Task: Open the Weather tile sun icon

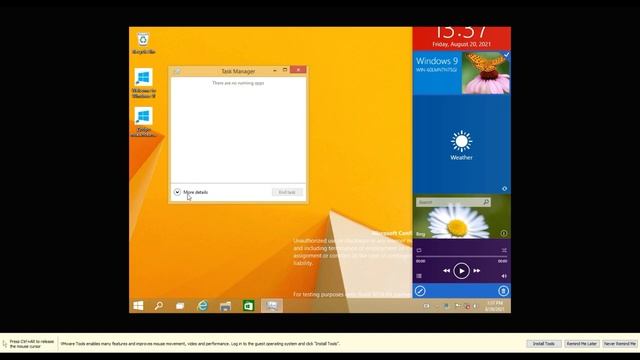Action: tap(462, 141)
